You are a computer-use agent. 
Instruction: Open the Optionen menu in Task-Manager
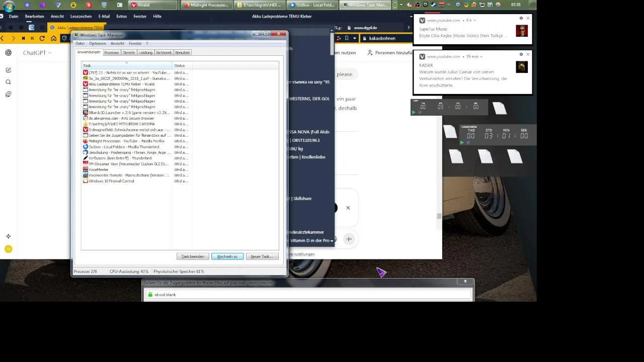[x=98, y=44]
